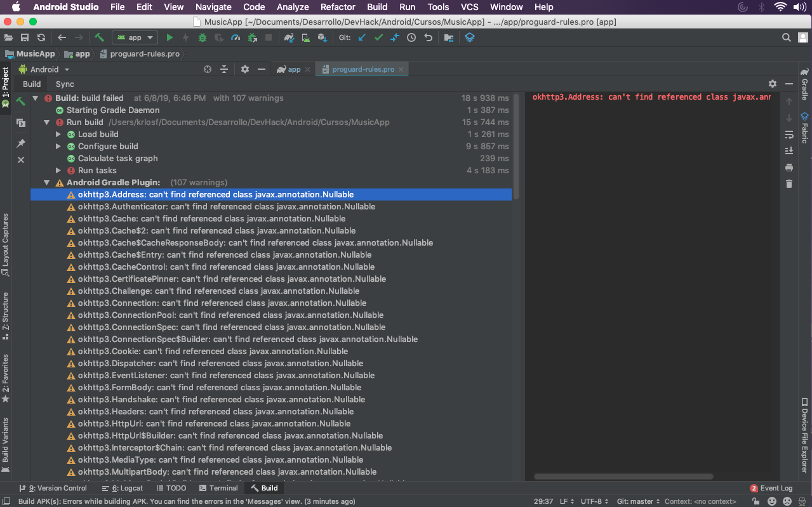The width and height of the screenshot is (812, 507).
Task: Expand the Run tasks node
Action: 58,171
